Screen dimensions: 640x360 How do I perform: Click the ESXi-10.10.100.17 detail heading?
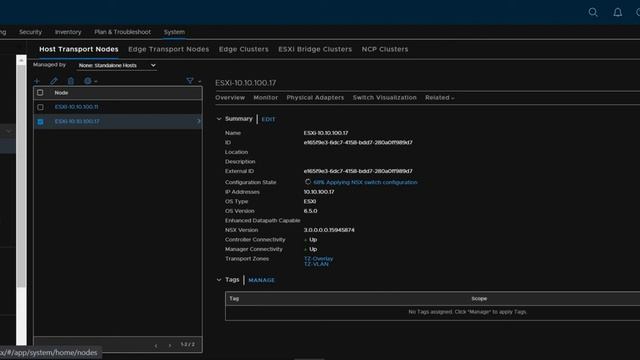246,83
